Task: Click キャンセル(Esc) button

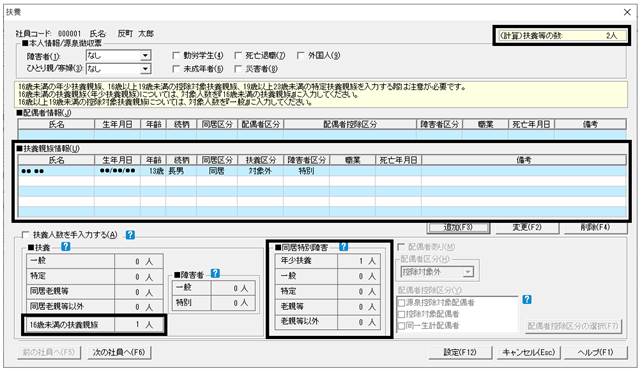Action: click(529, 353)
